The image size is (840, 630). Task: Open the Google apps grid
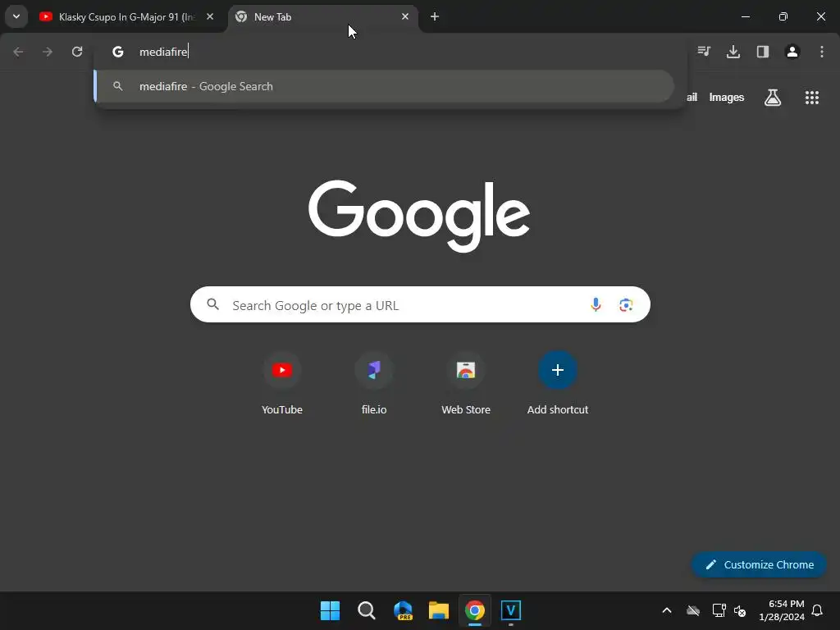[x=812, y=98]
